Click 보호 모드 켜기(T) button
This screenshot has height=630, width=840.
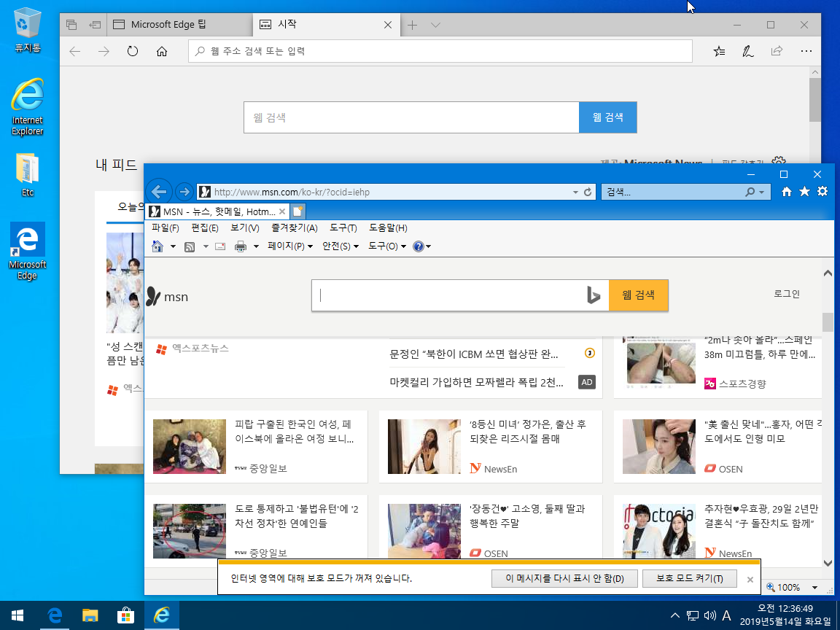click(x=690, y=578)
